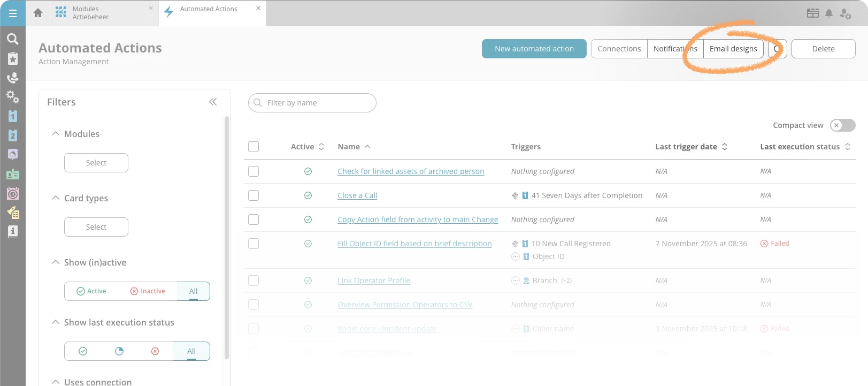
Task: Click the Filters panel vertical scrollbar
Action: tap(227, 237)
